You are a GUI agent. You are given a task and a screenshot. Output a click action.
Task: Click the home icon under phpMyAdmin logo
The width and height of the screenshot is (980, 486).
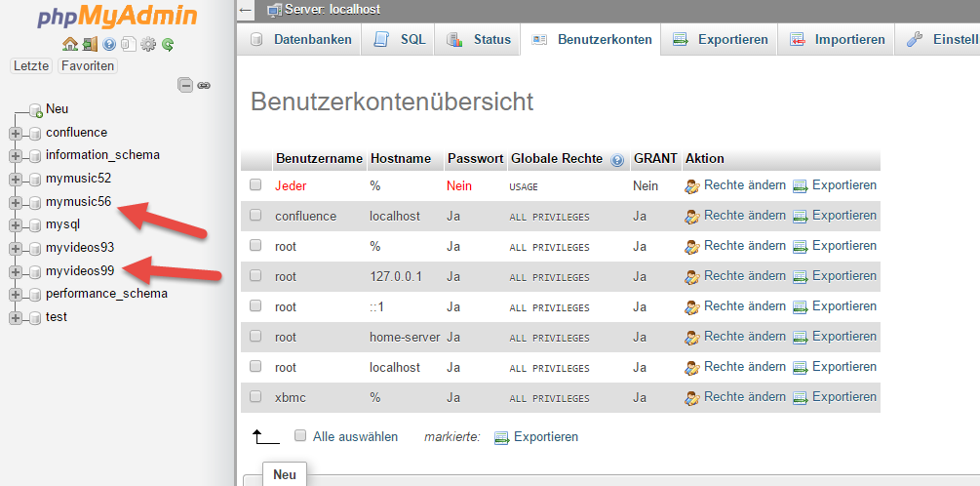(69, 45)
